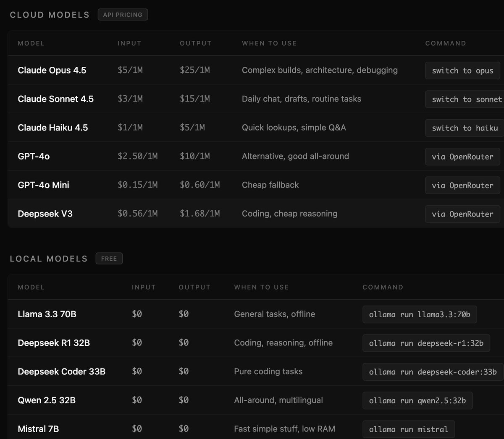The height and width of the screenshot is (439, 504).
Task: Click the LOCAL MODELS section heading
Action: coord(49,259)
